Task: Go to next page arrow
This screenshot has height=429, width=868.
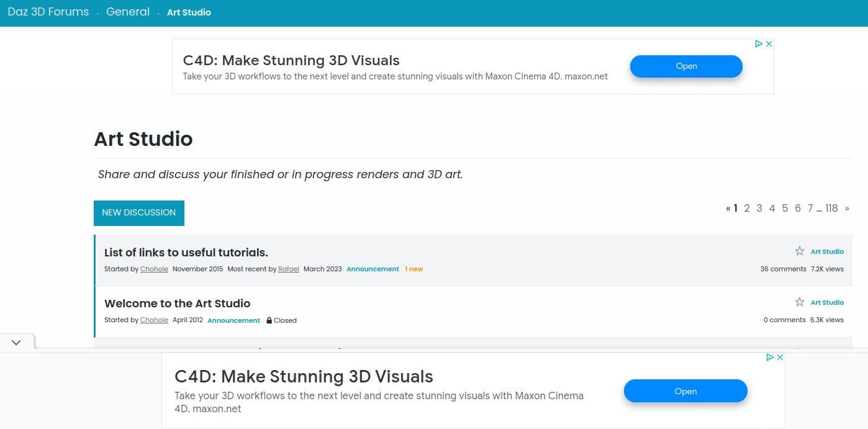Action: pyautogui.click(x=847, y=209)
